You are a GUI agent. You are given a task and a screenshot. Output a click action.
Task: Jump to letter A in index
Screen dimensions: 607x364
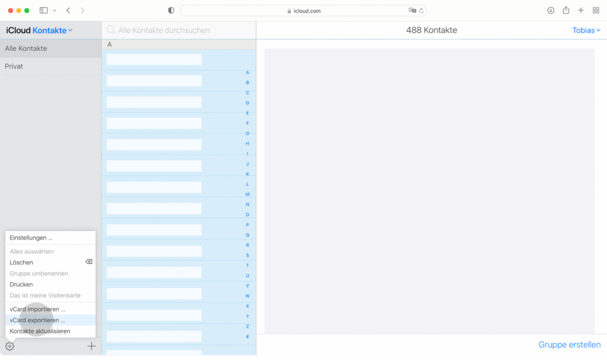(x=248, y=72)
